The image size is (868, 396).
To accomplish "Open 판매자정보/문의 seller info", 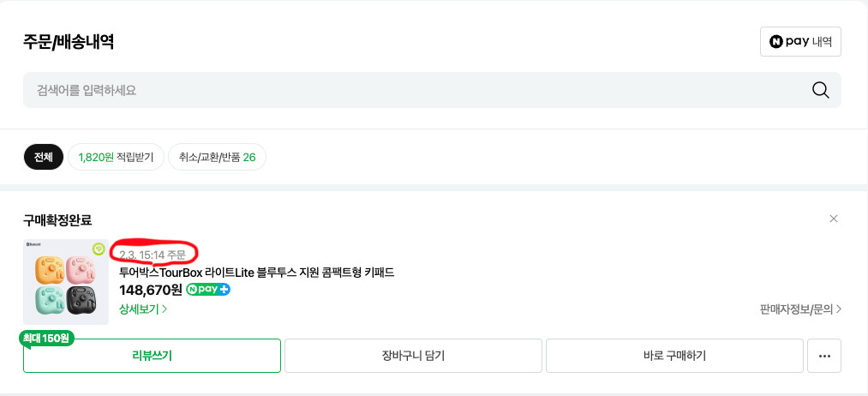I will (800, 309).
